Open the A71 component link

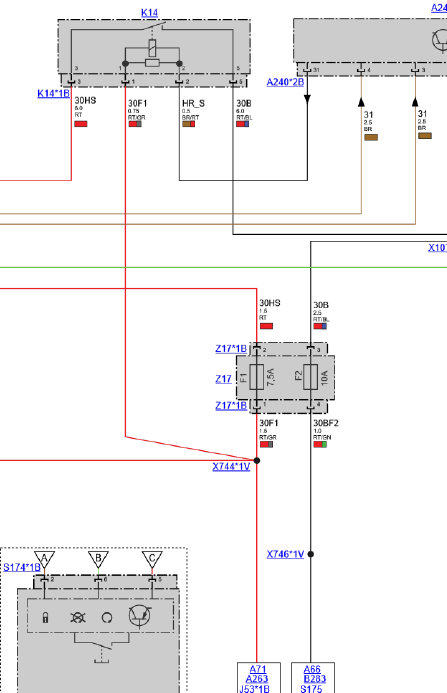(258, 670)
